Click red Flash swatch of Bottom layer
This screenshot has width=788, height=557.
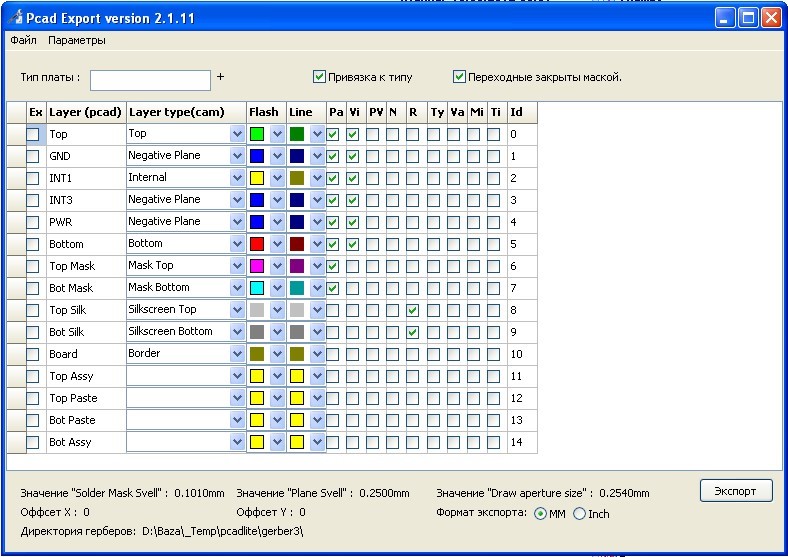point(257,244)
